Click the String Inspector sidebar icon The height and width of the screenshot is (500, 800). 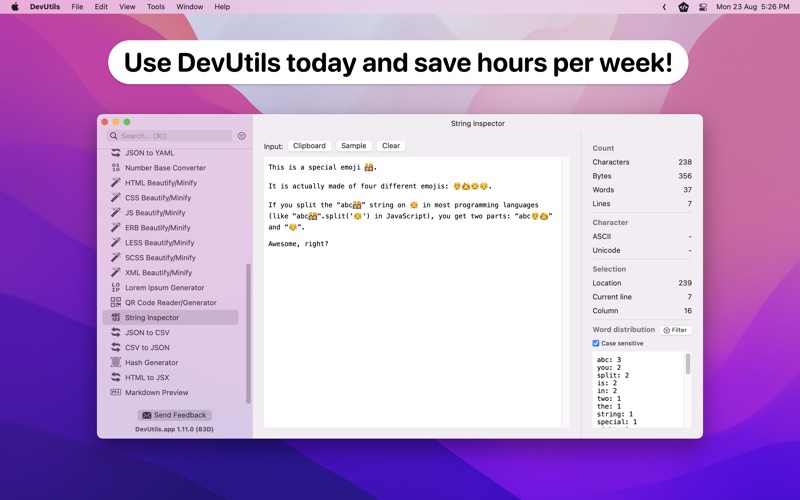pyautogui.click(x=116, y=317)
